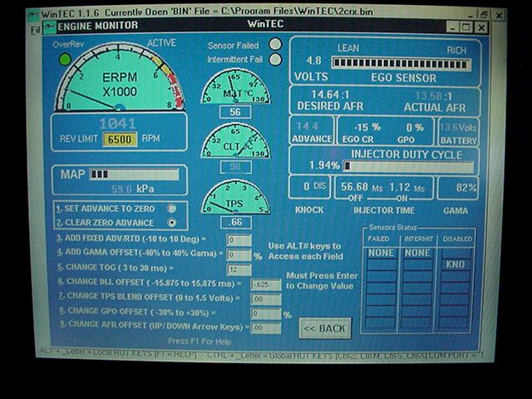This screenshot has height=399, width=532.
Task: Click NONE in the Intermit sensors column
Action: click(417, 253)
